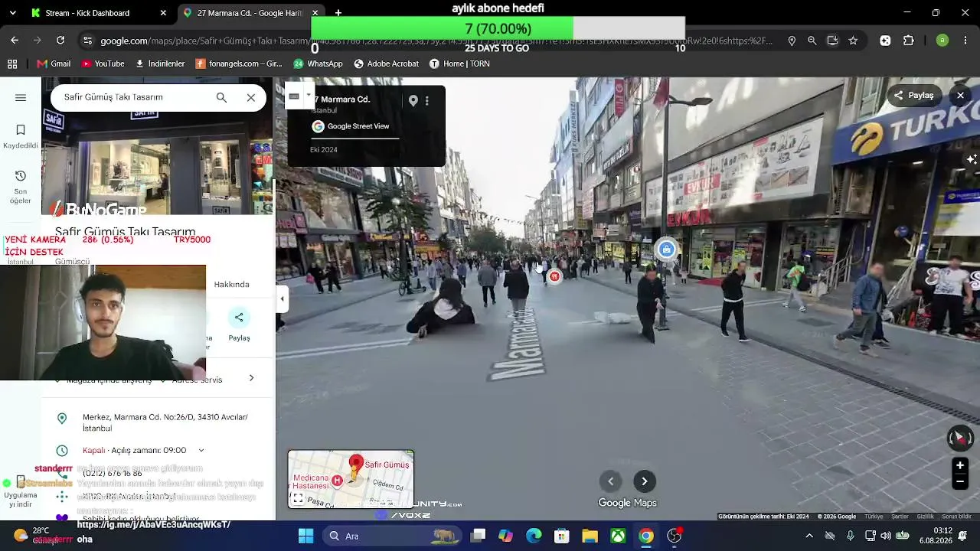Show hidden system tray icons
This screenshot has height=551, width=980.
(x=809, y=536)
